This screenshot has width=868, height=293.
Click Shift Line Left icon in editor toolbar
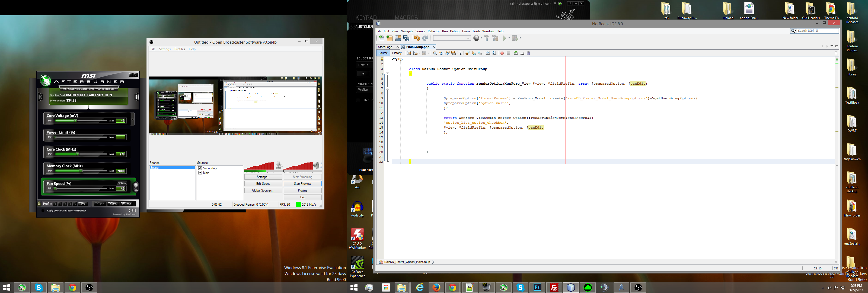coord(488,53)
